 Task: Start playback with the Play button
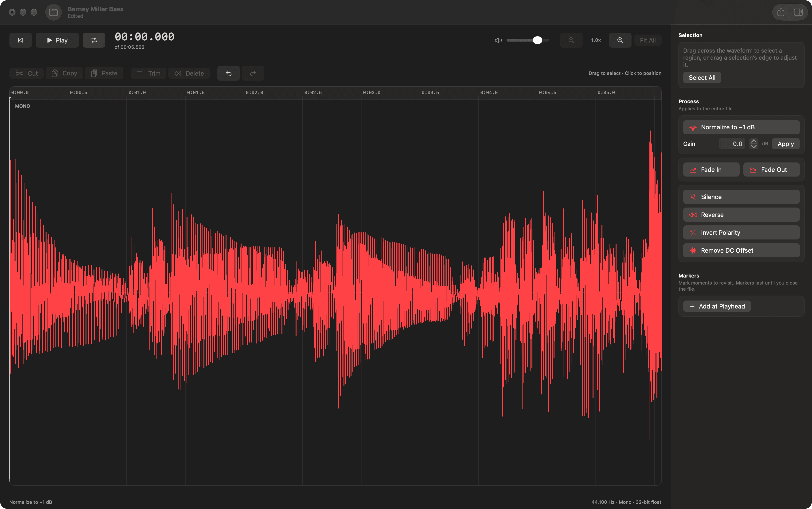[57, 40]
